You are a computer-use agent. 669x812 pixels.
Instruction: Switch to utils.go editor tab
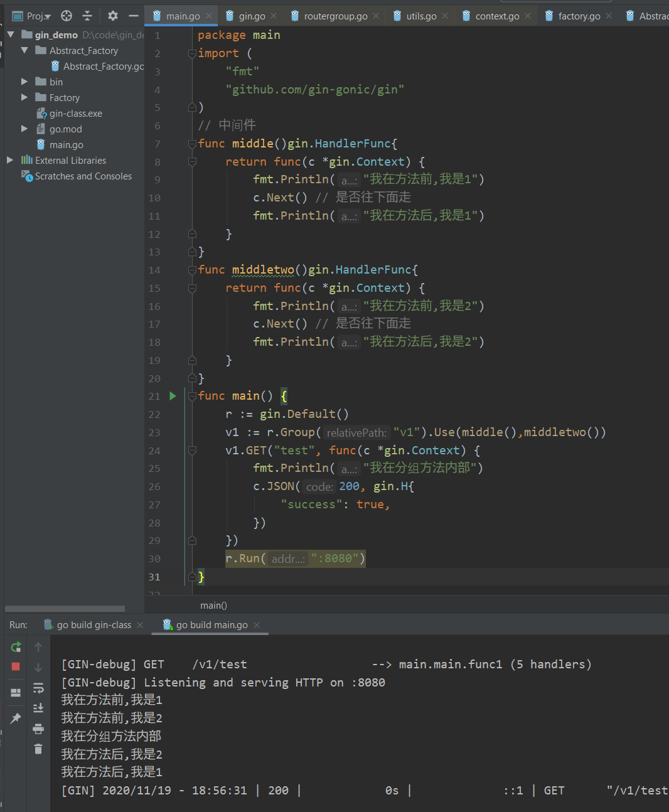click(421, 16)
